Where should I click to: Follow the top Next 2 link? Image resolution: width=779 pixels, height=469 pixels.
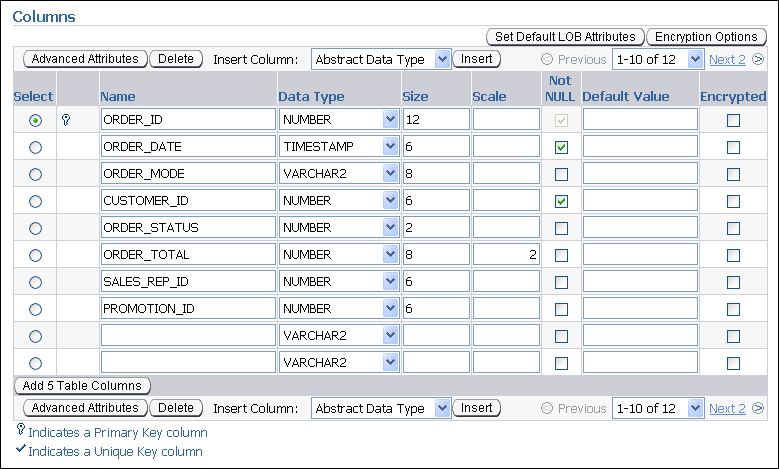pos(727,59)
